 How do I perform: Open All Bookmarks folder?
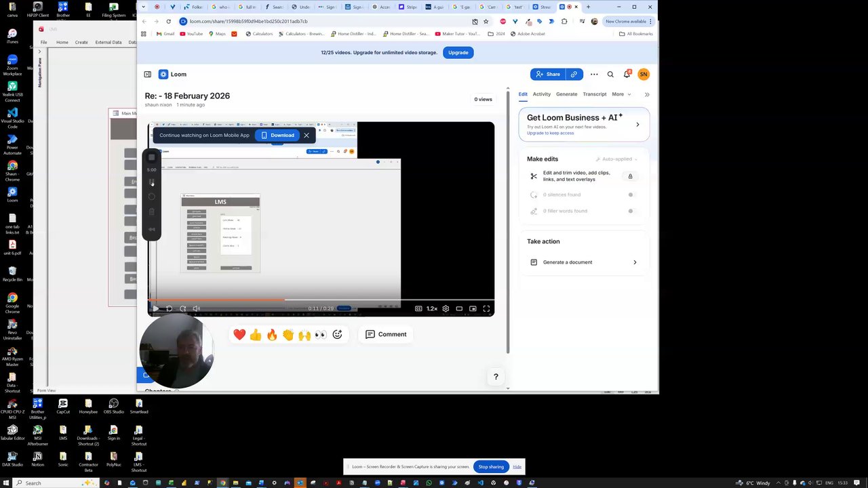click(636, 34)
